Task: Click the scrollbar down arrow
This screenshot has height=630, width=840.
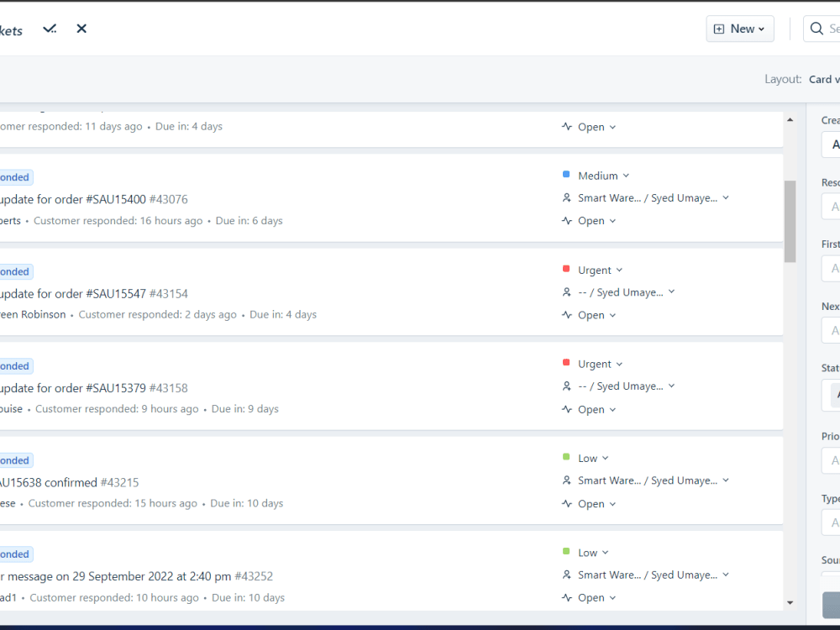Action: [x=790, y=602]
